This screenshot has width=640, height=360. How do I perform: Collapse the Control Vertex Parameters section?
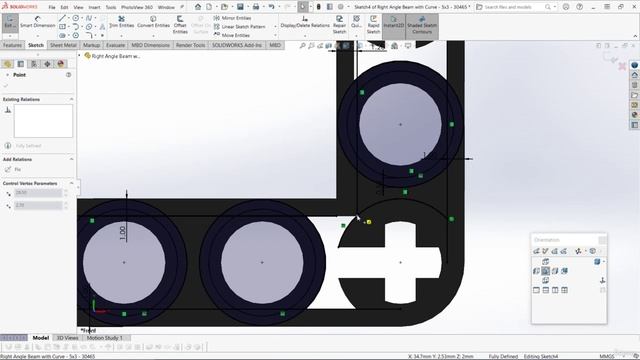point(71,183)
